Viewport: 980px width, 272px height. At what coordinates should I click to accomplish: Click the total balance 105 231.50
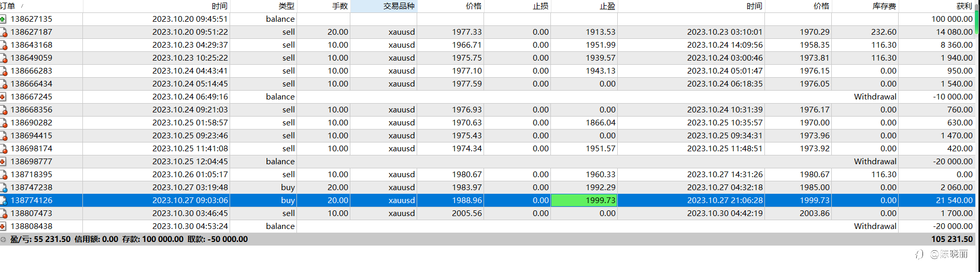tap(952, 239)
